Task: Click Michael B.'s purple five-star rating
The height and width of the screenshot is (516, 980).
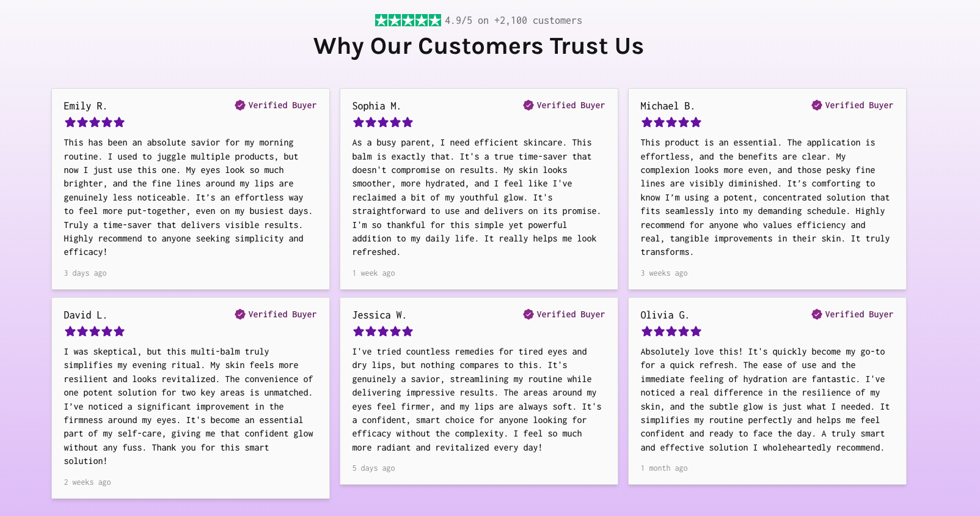Action: pyautogui.click(x=671, y=122)
